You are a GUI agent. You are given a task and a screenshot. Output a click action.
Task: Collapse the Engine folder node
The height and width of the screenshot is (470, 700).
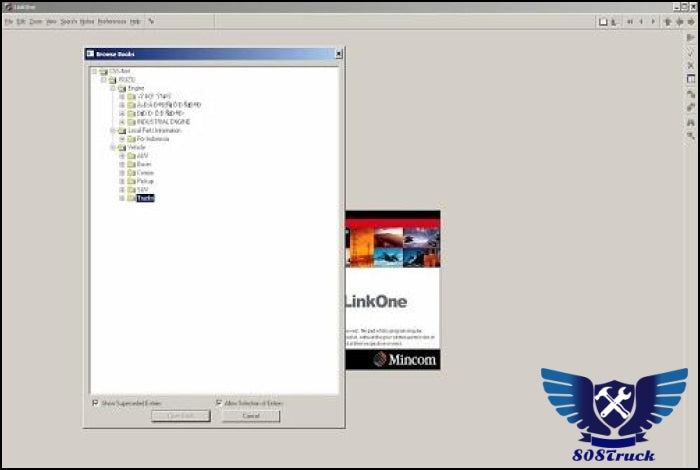(x=113, y=88)
